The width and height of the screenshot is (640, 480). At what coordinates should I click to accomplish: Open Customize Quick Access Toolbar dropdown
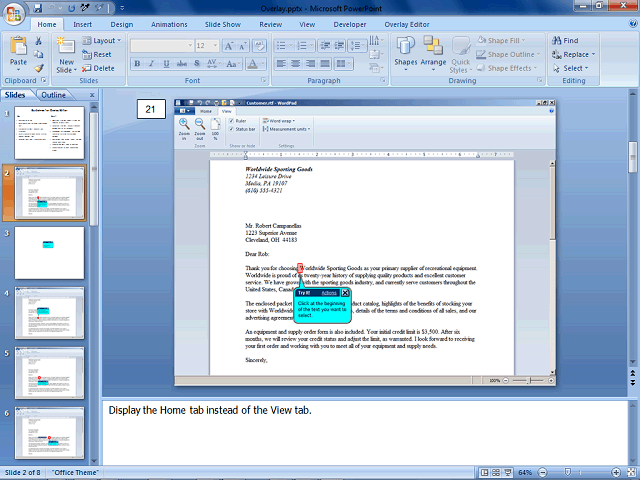(x=122, y=8)
